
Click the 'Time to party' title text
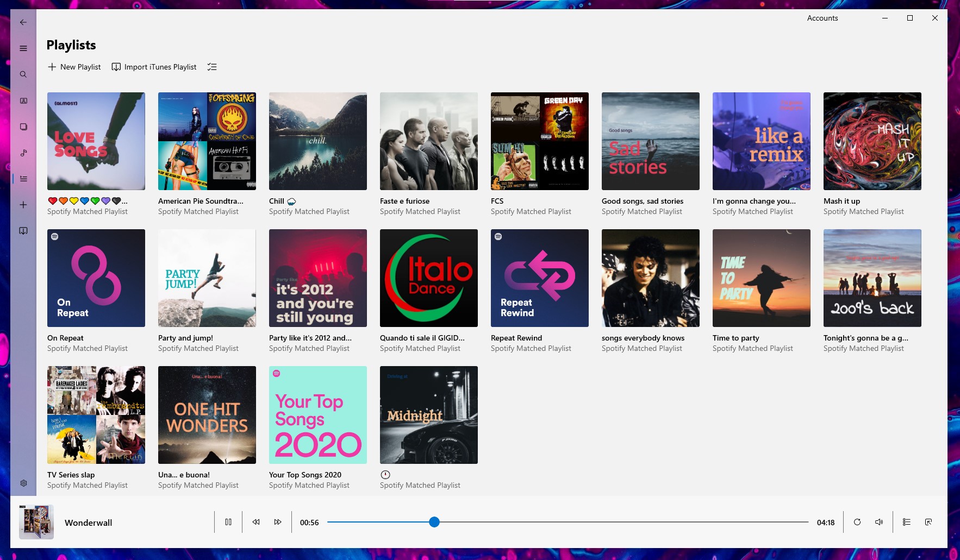pos(735,338)
